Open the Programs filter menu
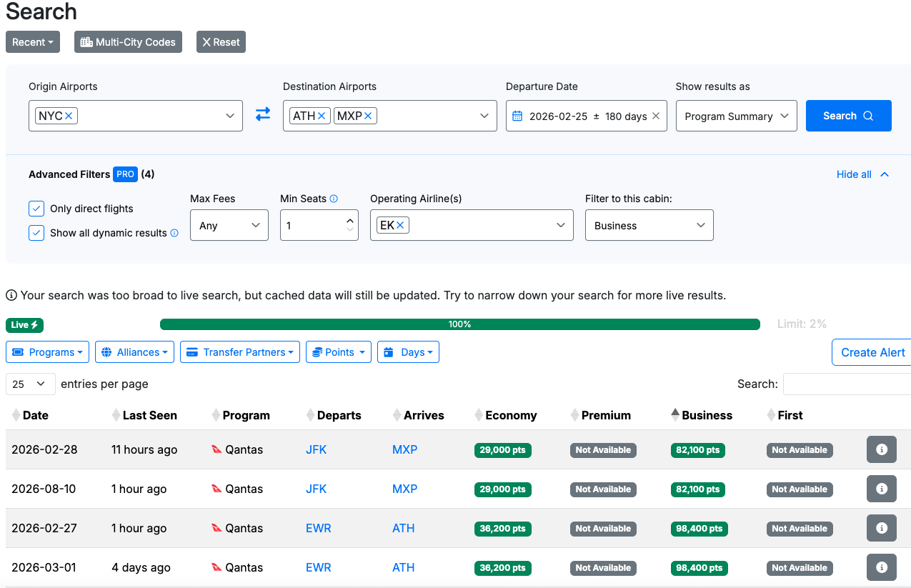This screenshot has height=588, width=911. point(47,352)
